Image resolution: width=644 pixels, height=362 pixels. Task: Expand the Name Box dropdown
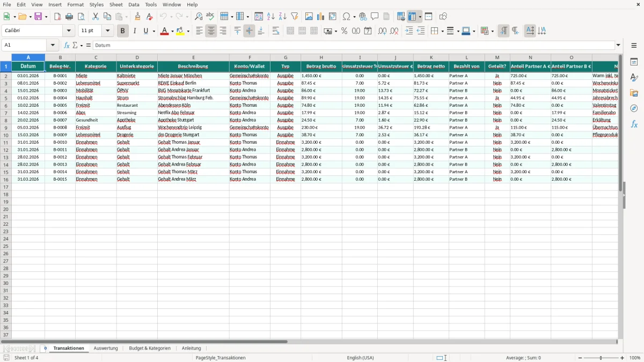point(53,45)
